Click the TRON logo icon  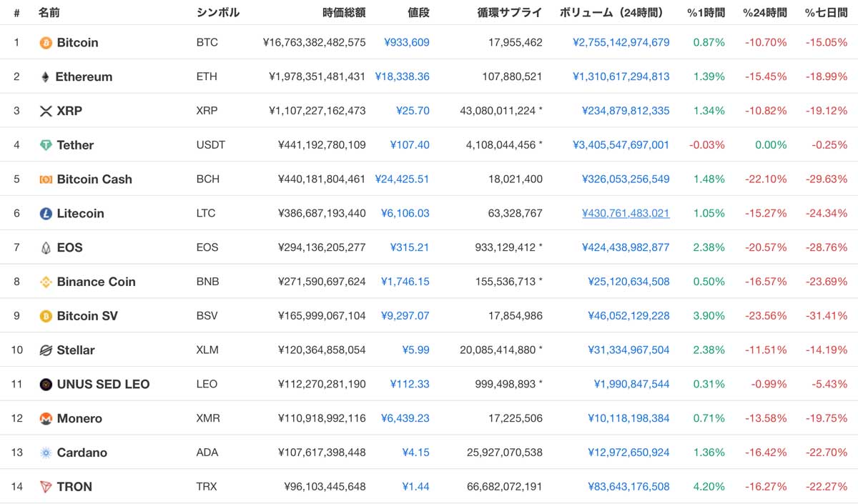coord(46,487)
